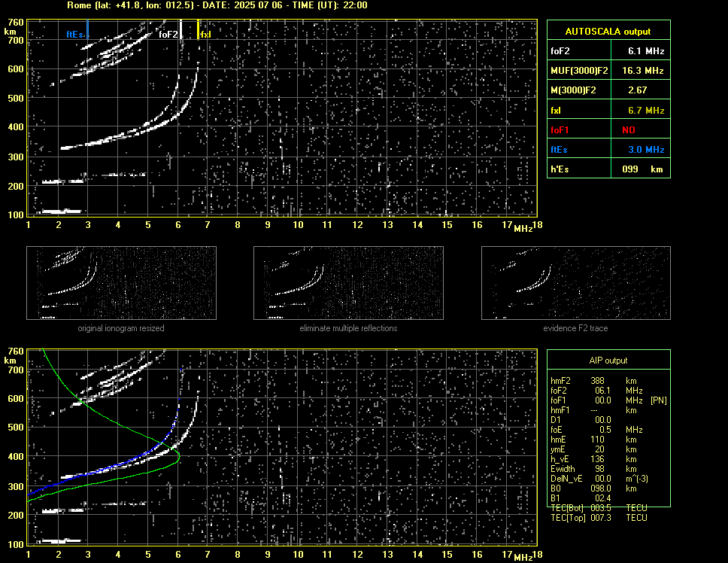Click the B1 row label in AIP output
This screenshot has width=728, height=563.
tap(555, 498)
